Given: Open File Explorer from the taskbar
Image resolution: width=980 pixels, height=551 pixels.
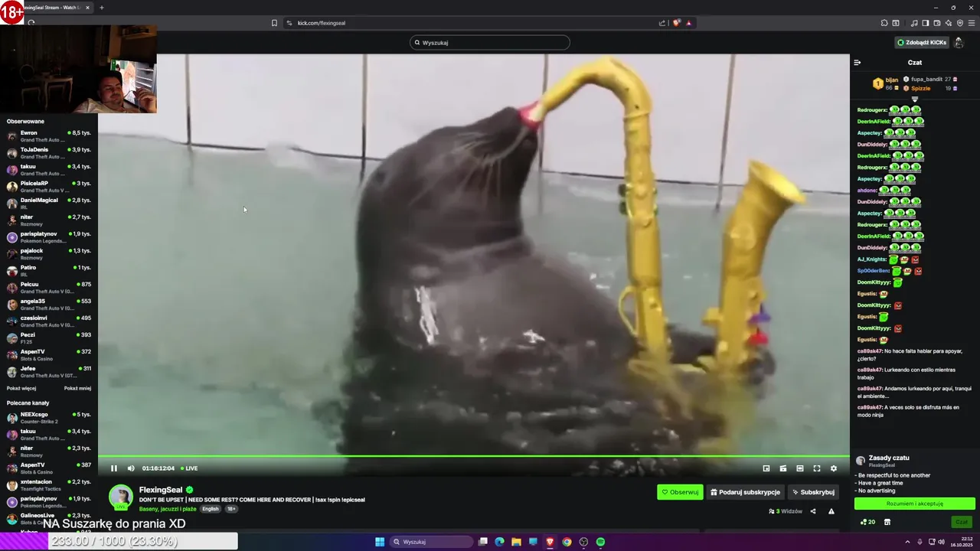Looking at the screenshot, I should coord(516,542).
